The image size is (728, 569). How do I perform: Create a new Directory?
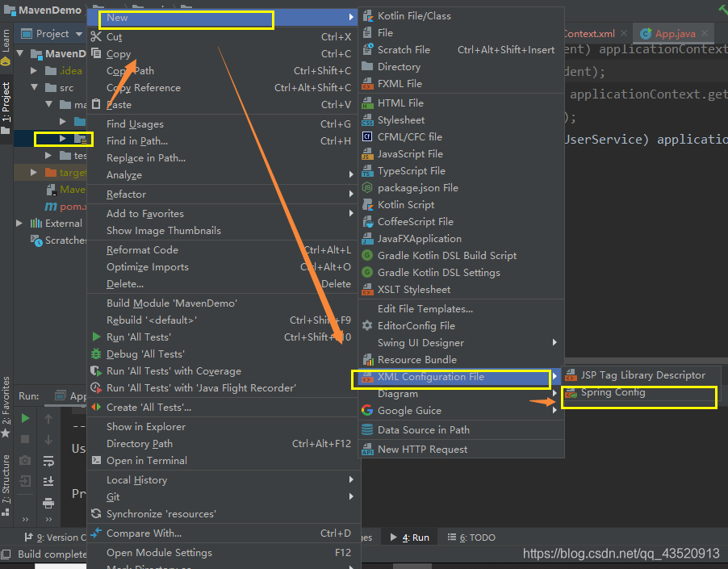tap(461, 67)
